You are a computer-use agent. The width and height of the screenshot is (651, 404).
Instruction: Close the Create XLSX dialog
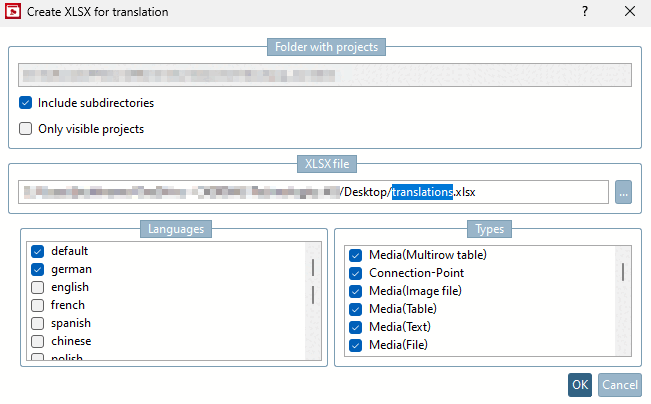(629, 12)
